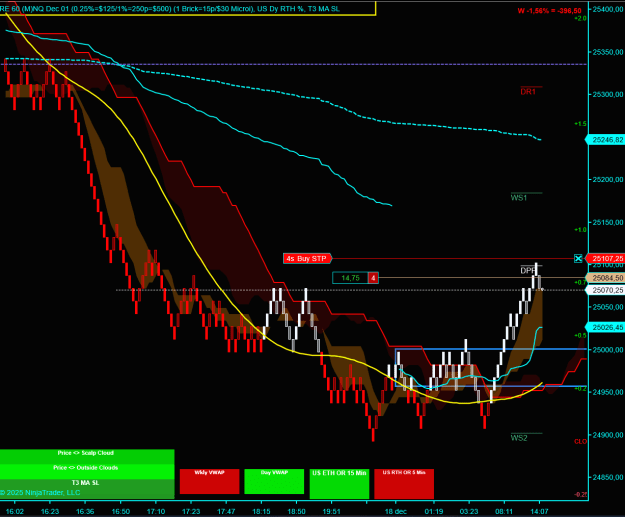Click the cyan 25246,82 price marker

pyautogui.click(x=606, y=140)
